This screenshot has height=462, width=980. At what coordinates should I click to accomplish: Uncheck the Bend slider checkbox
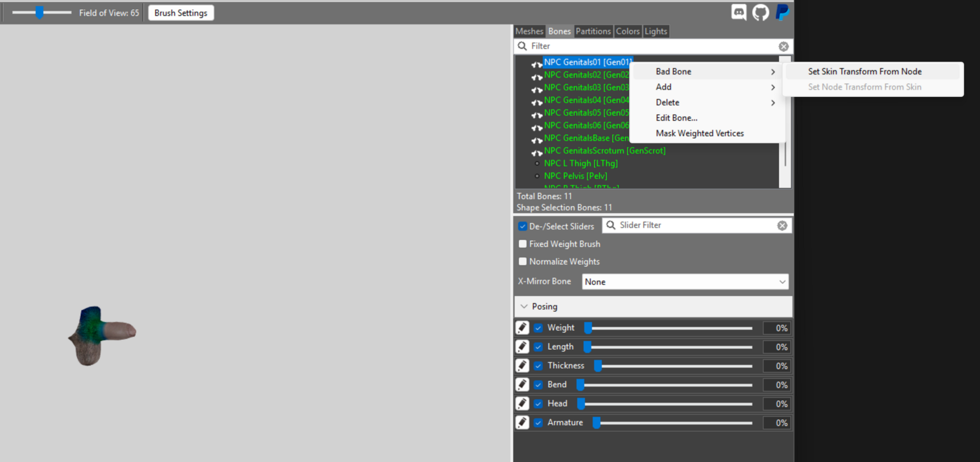(x=538, y=384)
